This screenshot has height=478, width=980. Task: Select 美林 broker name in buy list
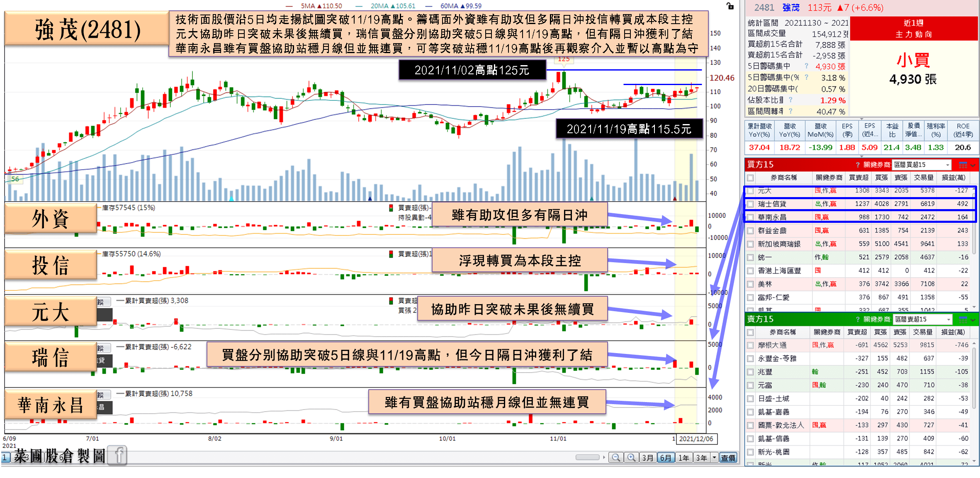point(765,284)
